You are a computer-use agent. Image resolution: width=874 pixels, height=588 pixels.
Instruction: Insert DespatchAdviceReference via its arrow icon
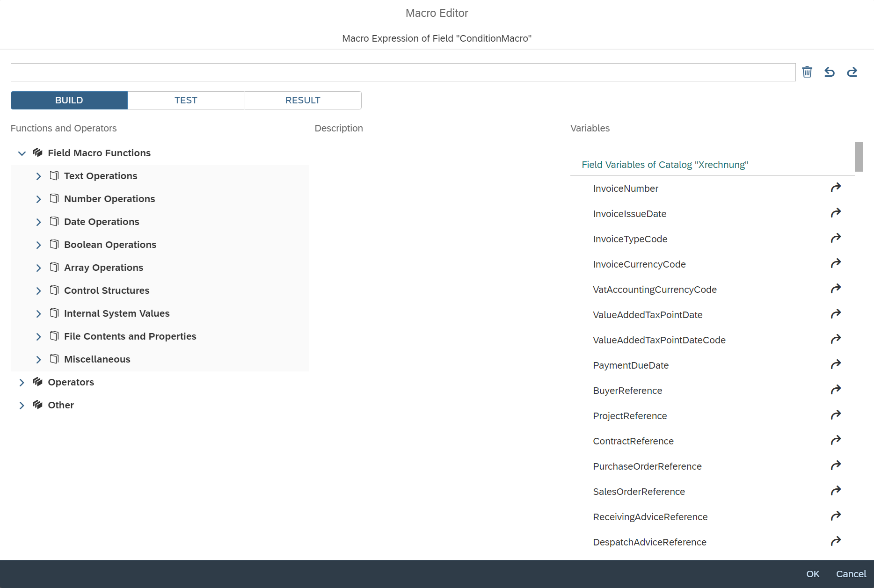pos(836,542)
